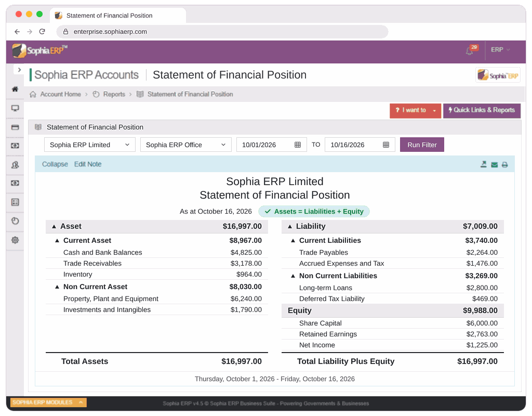Open the ERP user menu dropdown
532x416 pixels.
(500, 49)
